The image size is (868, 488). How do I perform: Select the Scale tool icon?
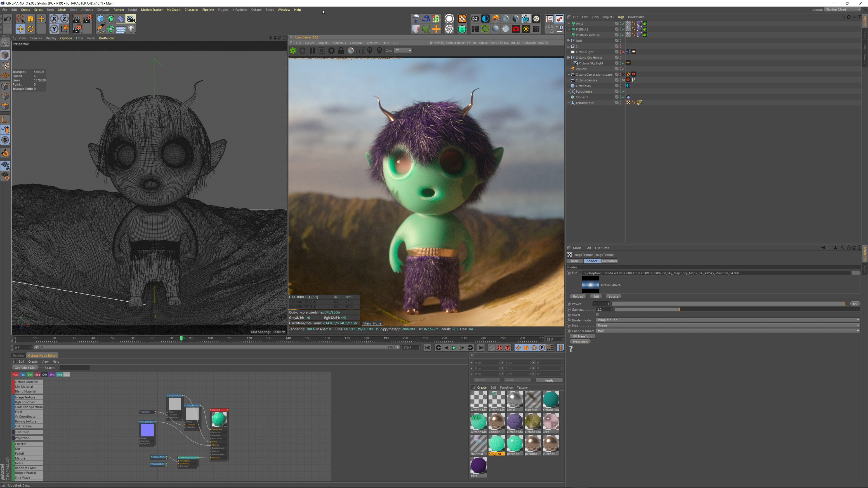pyautogui.click(x=31, y=19)
